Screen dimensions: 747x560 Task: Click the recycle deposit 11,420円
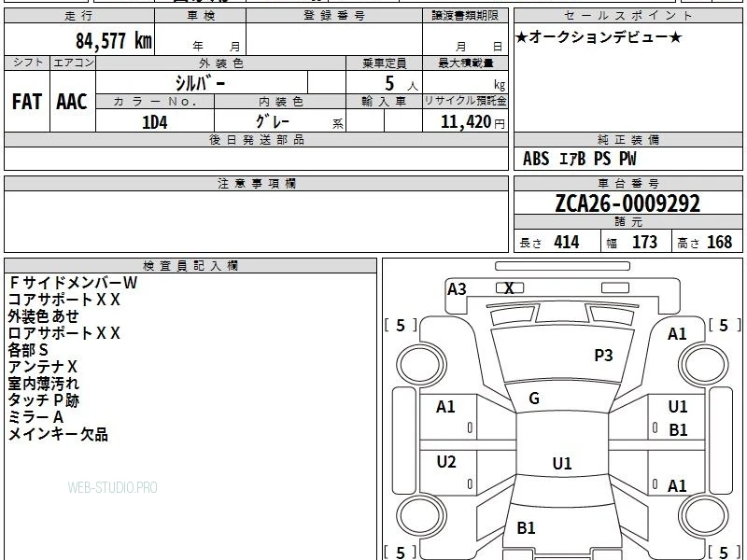(472, 122)
